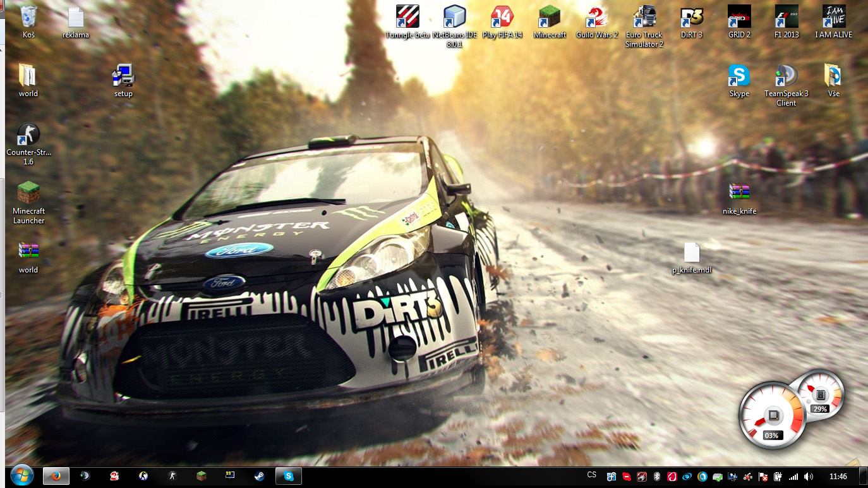Open the Tunngle beta desktop shortcut
The image size is (868, 488).
pyautogui.click(x=407, y=17)
